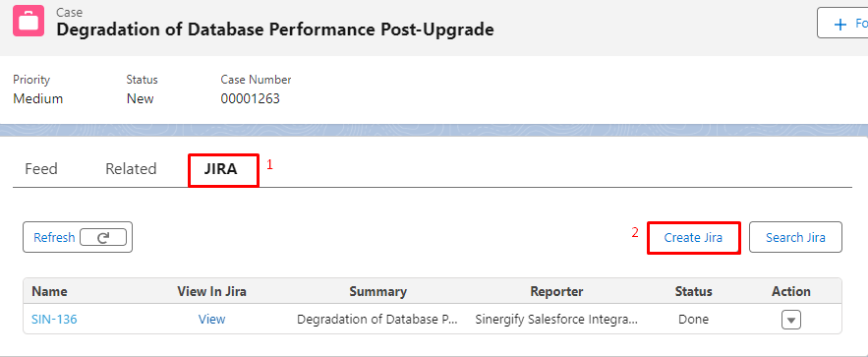Click the Sinergify Salesforce Integra reporter cell
The height and width of the screenshot is (357, 868).
tap(556, 320)
